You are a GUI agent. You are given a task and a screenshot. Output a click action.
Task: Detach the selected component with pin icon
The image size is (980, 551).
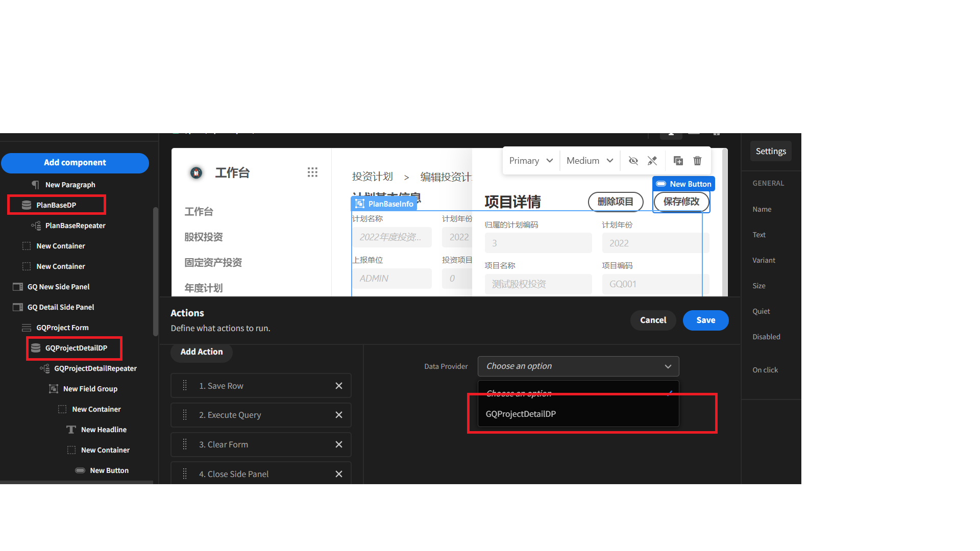[x=652, y=160]
